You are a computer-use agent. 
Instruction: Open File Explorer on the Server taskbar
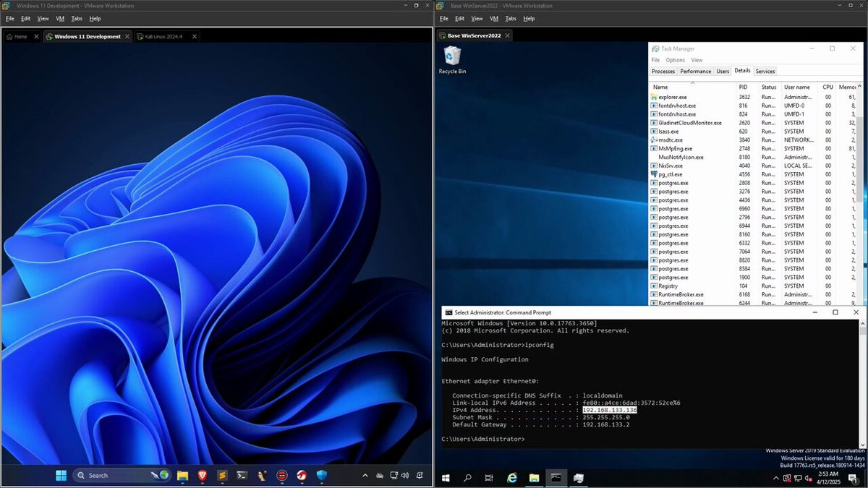[534, 478]
